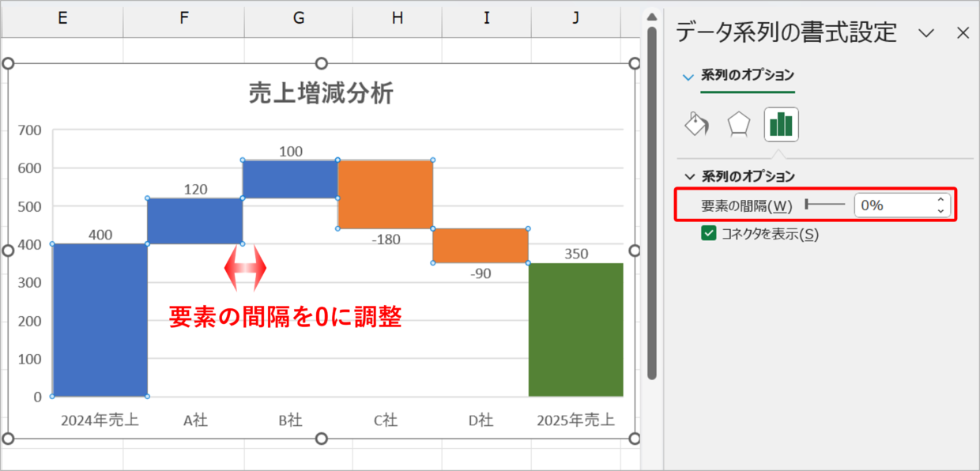The height and width of the screenshot is (471, 980).
Task: Select the blue B社 bar
Action: click(290, 179)
